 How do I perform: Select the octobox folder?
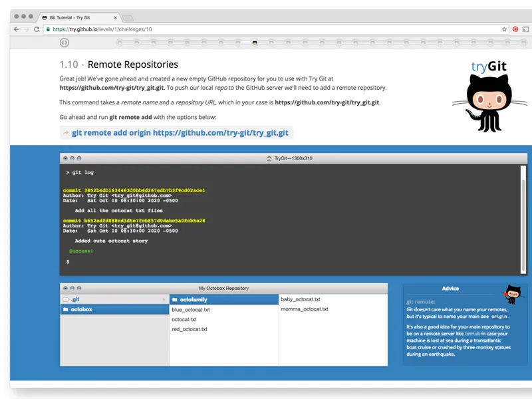[x=114, y=309]
